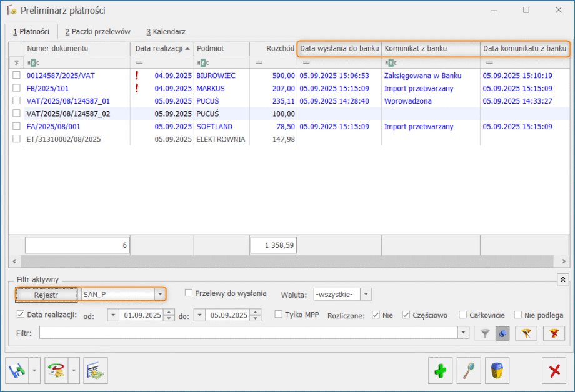Viewport: 575px width, 392px height.
Task: Click the trash bin delete icon
Action: coord(497,371)
